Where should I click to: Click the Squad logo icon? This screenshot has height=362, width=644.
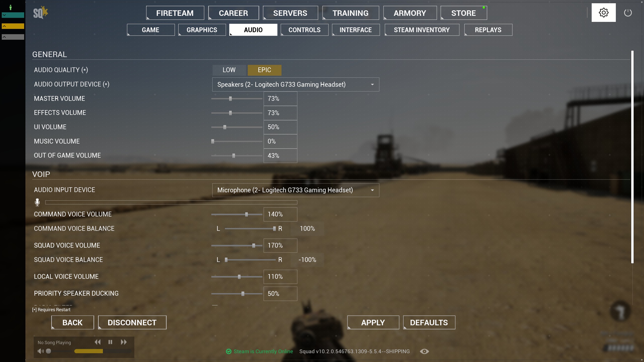tap(40, 13)
